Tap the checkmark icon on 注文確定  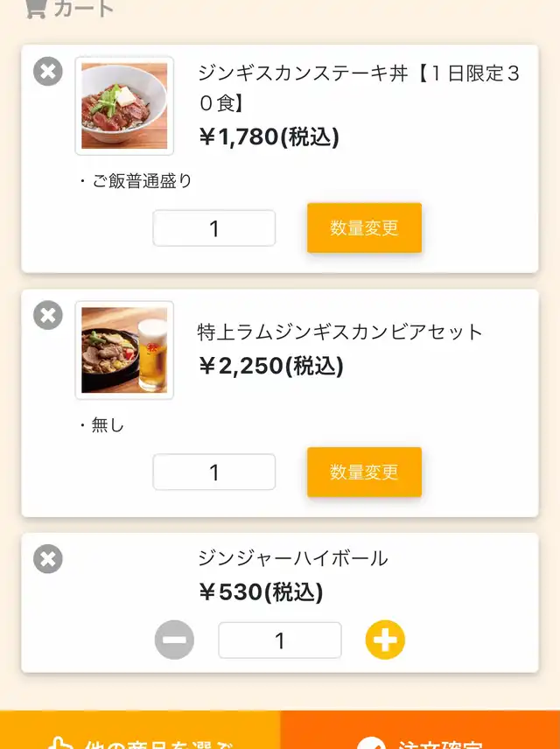(371, 743)
